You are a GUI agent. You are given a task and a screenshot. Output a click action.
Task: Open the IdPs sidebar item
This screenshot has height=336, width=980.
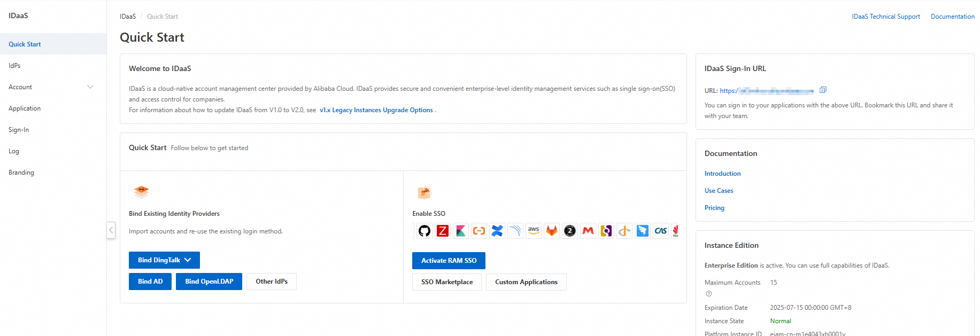53,66
